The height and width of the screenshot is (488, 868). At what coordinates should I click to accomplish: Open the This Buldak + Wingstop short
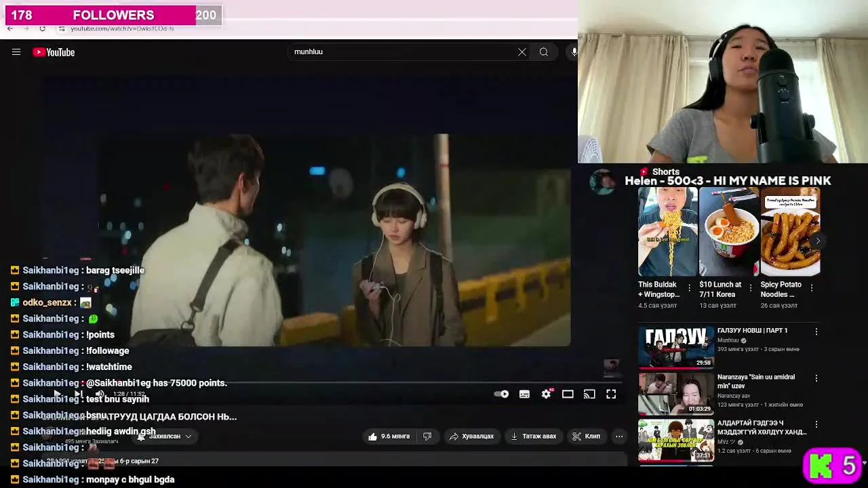click(667, 232)
